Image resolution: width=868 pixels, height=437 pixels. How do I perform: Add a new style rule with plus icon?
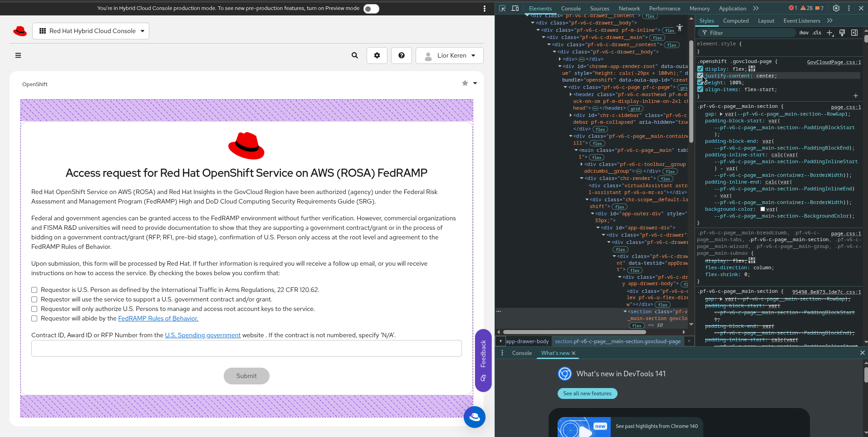pyautogui.click(x=830, y=33)
